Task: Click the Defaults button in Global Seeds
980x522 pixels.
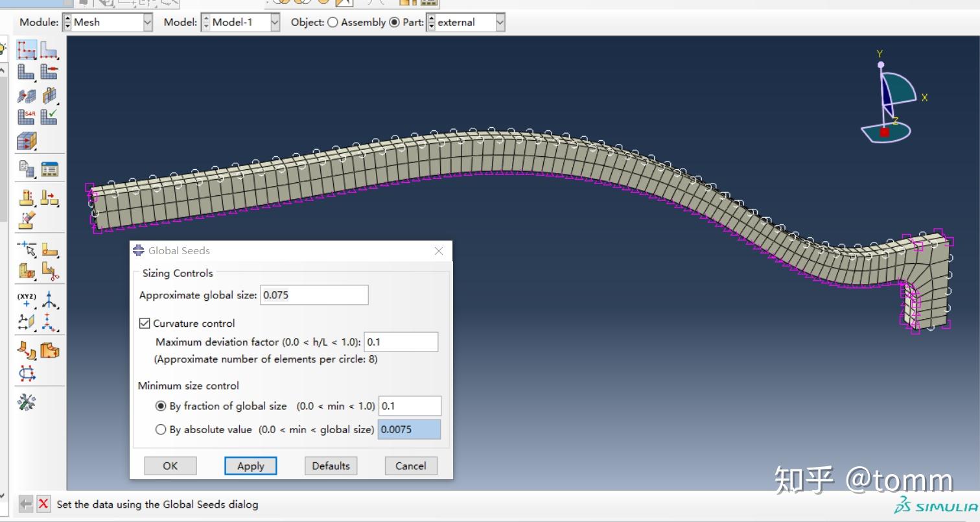Action: tap(331, 466)
